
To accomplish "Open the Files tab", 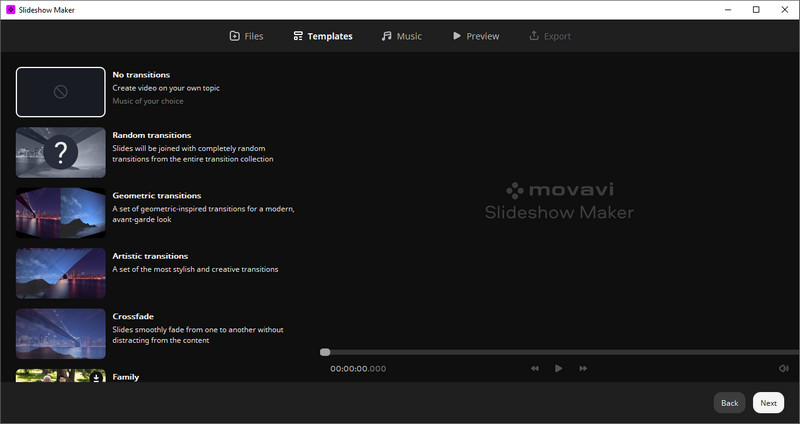I will [246, 36].
